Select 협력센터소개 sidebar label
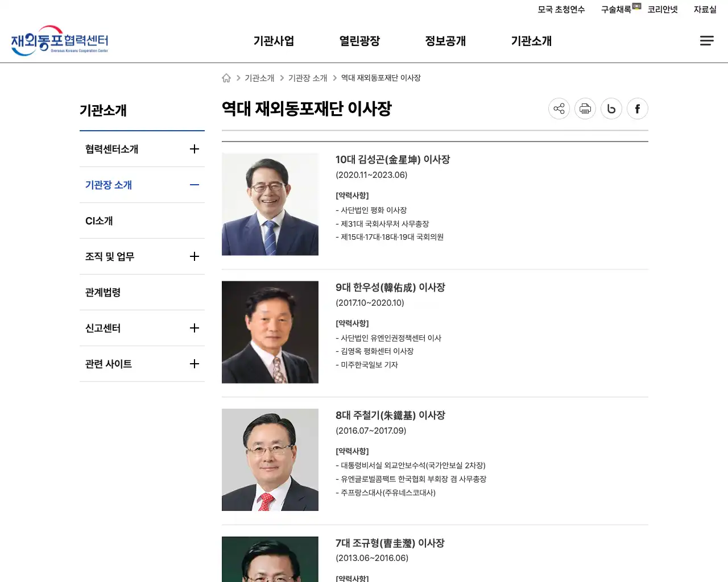This screenshot has height=582, width=728. (111, 149)
